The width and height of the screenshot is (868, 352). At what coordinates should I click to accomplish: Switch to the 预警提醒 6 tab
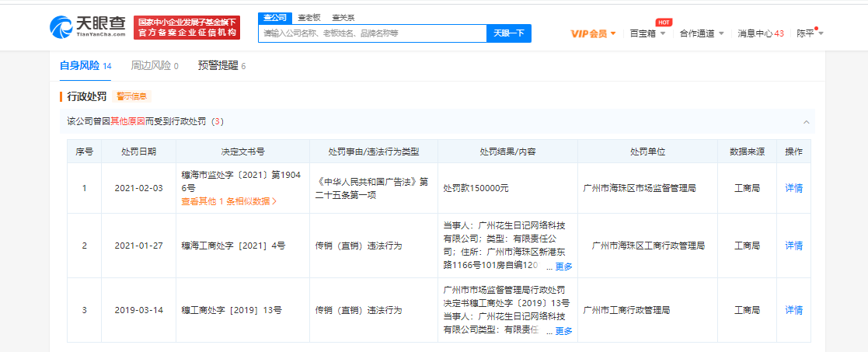pyautogui.click(x=222, y=66)
